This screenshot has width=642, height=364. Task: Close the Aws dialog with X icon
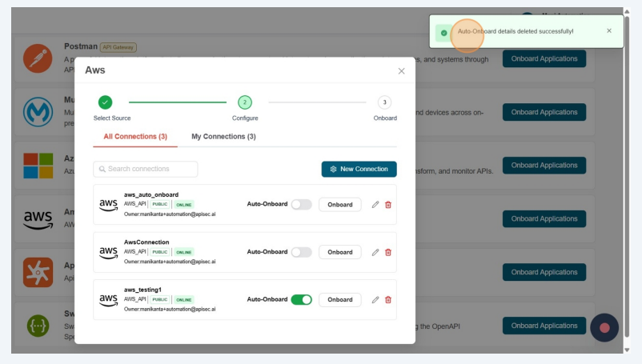401,71
